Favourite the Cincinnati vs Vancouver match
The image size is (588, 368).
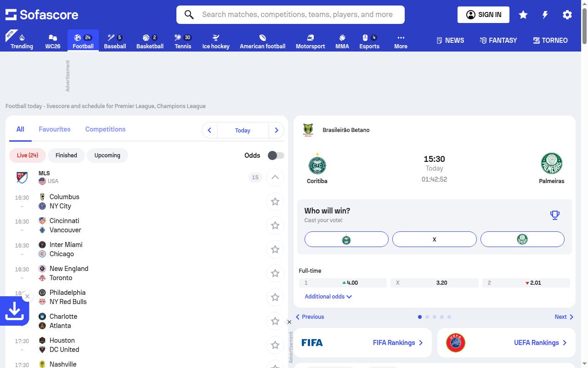[275, 225]
